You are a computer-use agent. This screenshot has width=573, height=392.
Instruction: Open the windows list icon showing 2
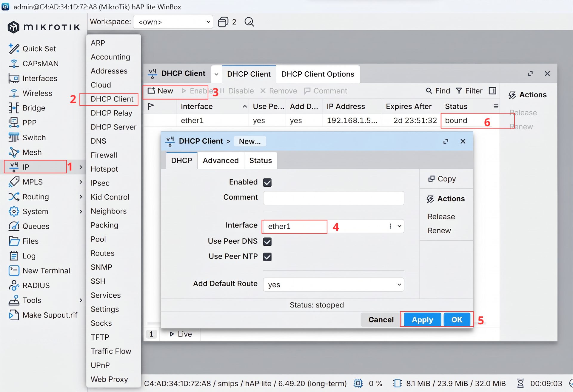(223, 22)
